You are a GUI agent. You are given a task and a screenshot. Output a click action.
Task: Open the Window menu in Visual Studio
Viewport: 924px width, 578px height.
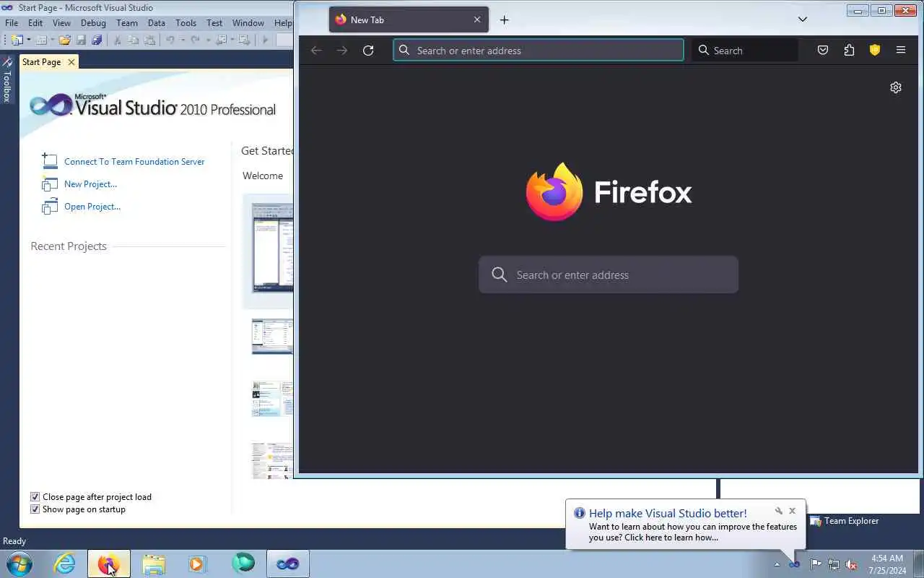click(248, 23)
